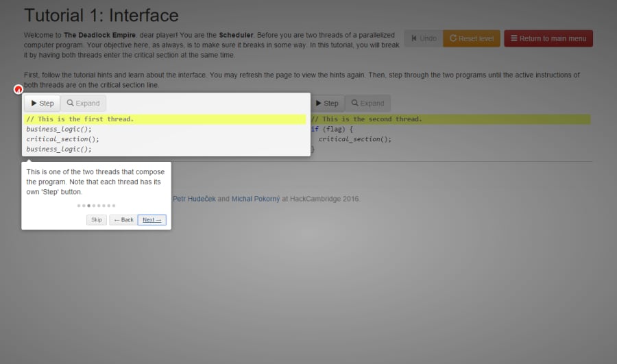The width and height of the screenshot is (617, 364).
Task: Expand the second thread's instruction
Action: [x=368, y=103]
